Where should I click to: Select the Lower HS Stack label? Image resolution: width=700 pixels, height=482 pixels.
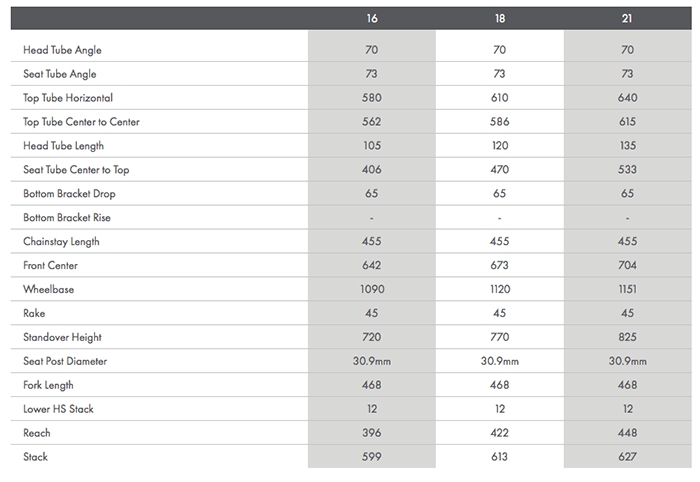[60, 410]
